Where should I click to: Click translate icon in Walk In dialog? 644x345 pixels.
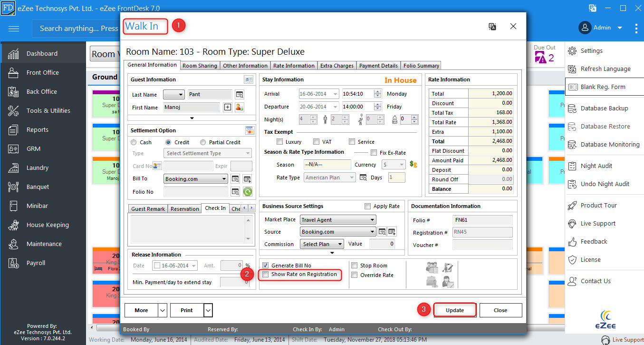(492, 27)
